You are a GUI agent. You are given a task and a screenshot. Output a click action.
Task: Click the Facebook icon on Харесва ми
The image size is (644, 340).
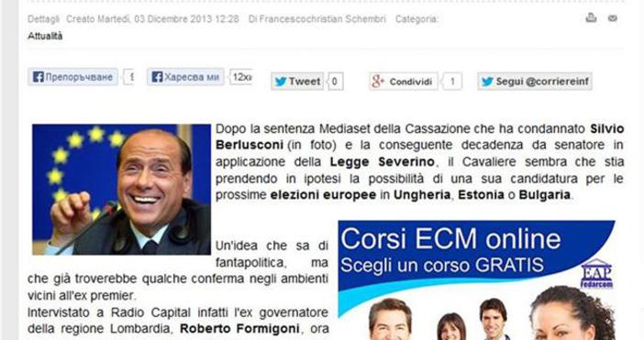pyautogui.click(x=157, y=77)
